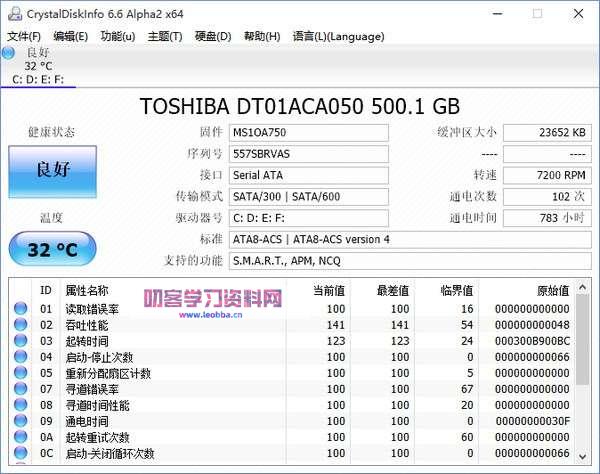This screenshot has height=474, width=600.
Task: Click the 良好 health status button
Action: point(52,172)
